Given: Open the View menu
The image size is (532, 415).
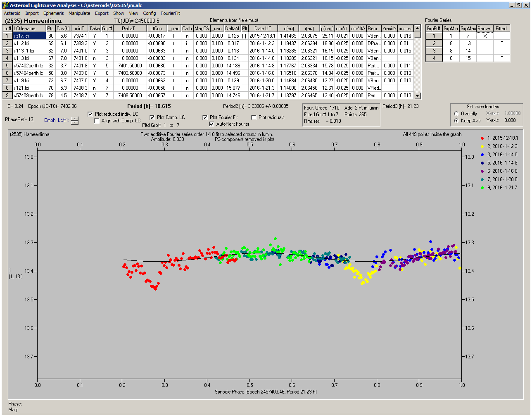Looking at the screenshot, I should point(133,13).
